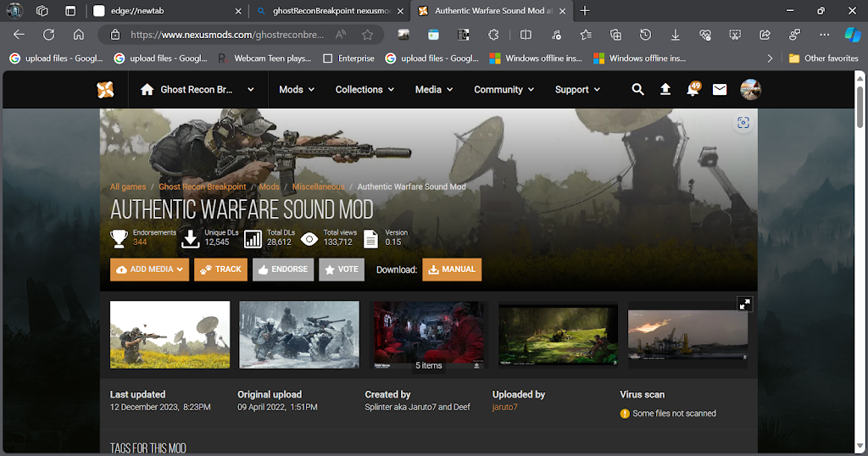The height and width of the screenshot is (456, 868).
Task: Go to browser home page
Action: click(79, 35)
